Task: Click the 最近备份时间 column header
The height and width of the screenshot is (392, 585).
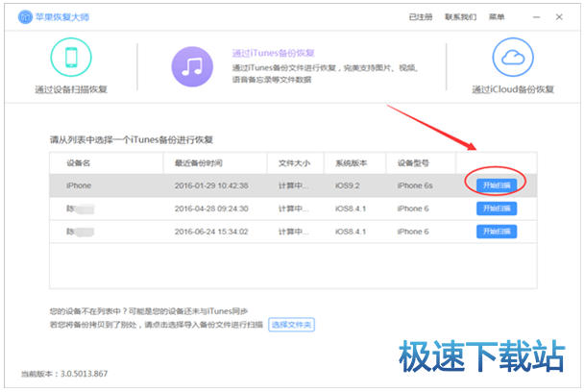Action: point(199,163)
